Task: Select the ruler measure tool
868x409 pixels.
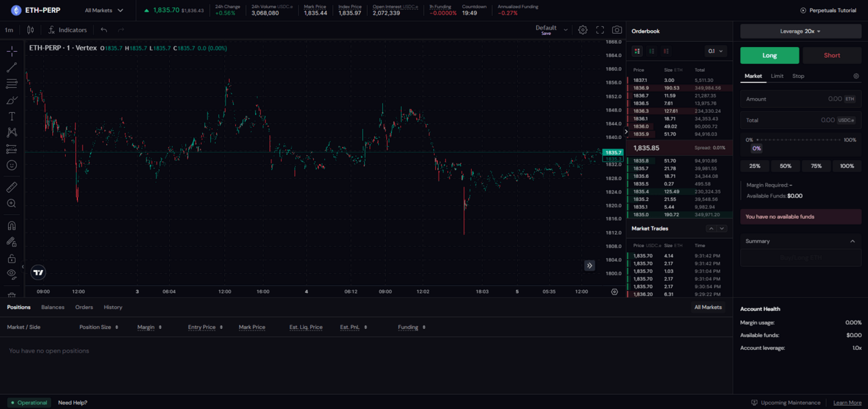Action: tap(11, 187)
